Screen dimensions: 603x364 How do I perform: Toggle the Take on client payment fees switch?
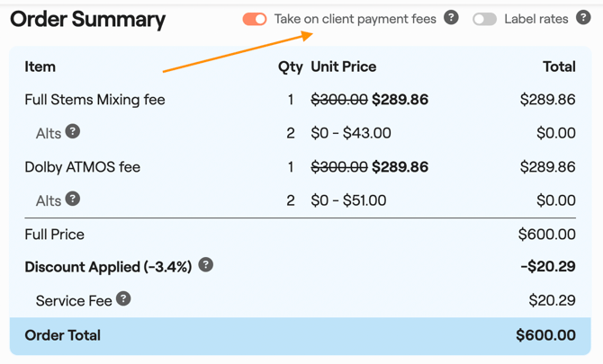[x=255, y=19]
